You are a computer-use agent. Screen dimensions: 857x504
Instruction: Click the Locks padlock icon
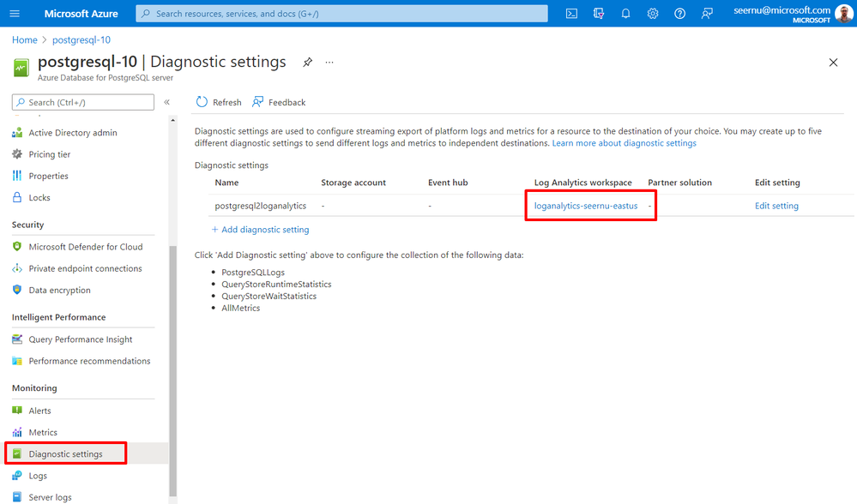[x=17, y=197]
